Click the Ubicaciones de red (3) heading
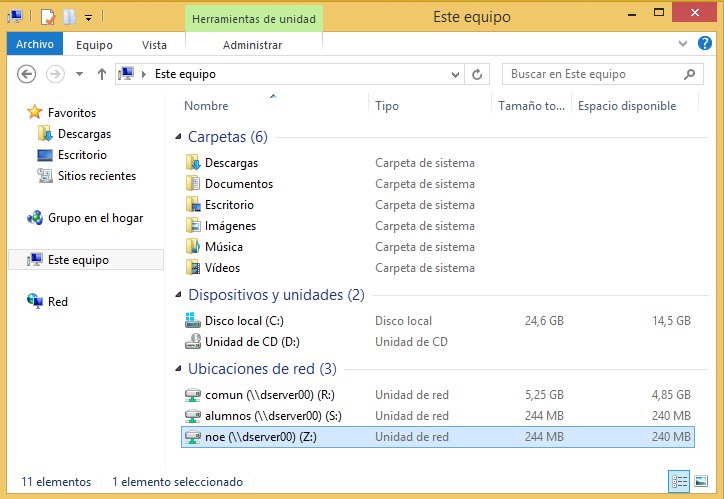This screenshot has width=724, height=499. pos(262,368)
